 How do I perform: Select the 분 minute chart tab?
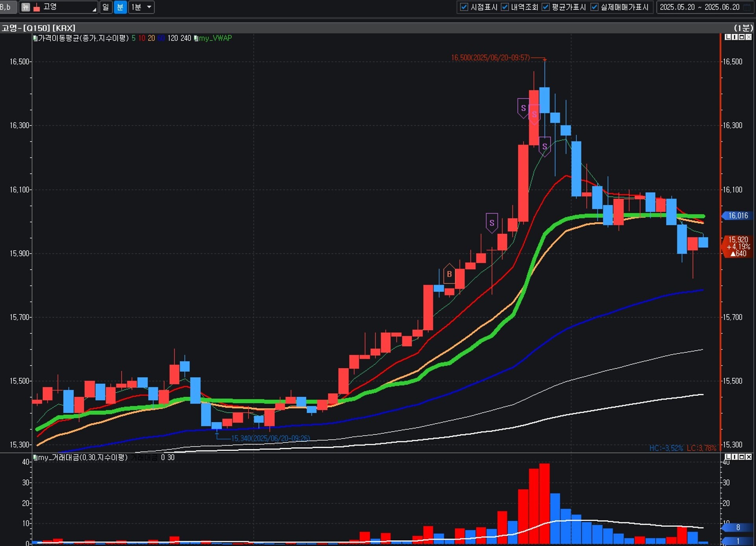[120, 7]
